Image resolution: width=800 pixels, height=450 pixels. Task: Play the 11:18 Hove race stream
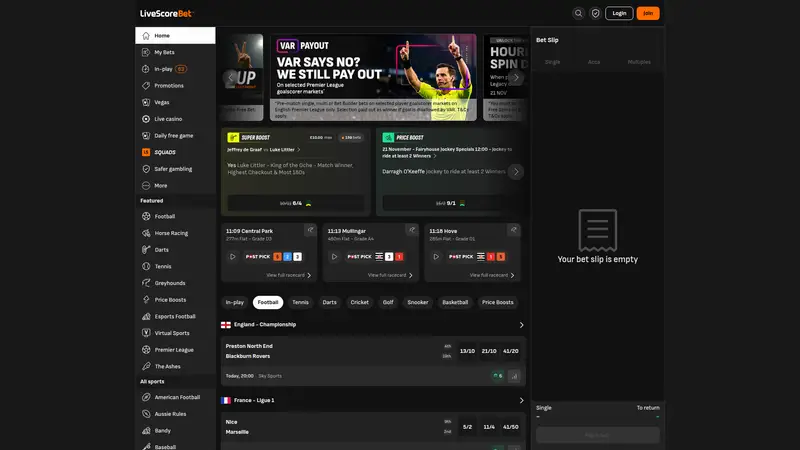coord(436,257)
